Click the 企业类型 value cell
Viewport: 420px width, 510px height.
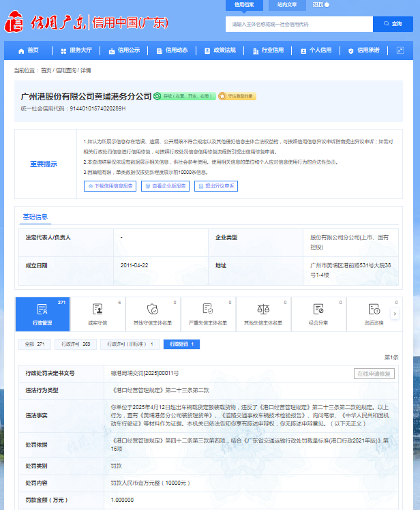point(350,242)
